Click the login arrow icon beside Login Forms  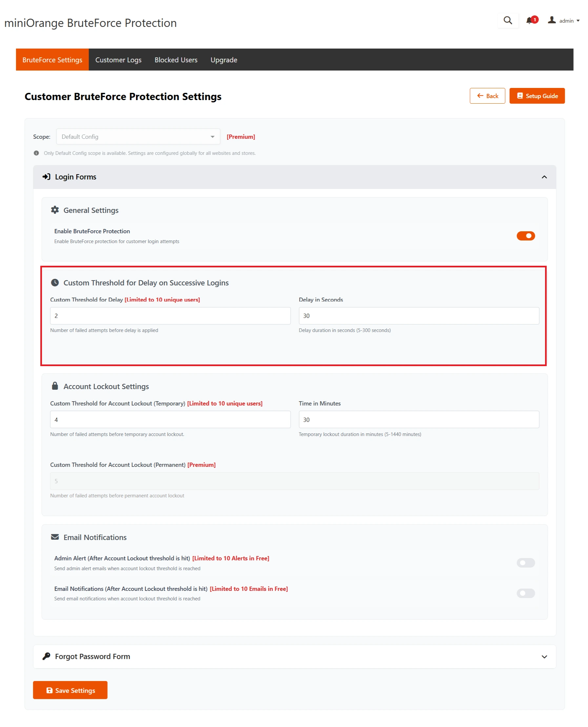click(46, 177)
